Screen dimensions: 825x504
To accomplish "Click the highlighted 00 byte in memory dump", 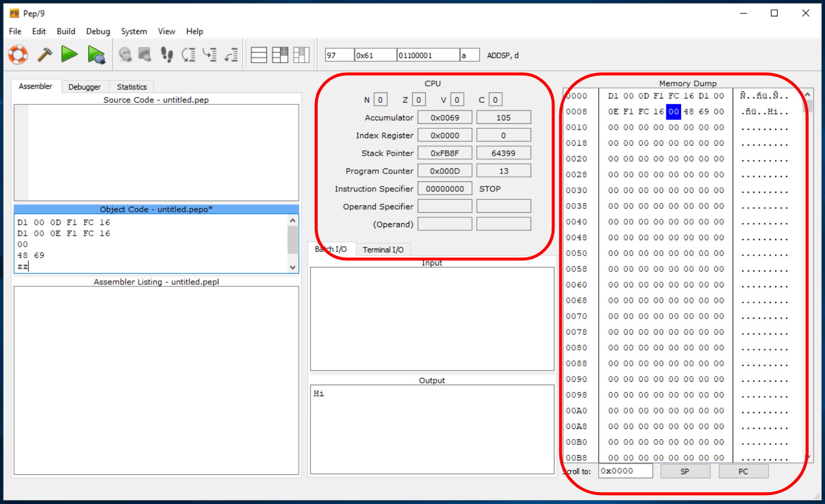I will click(x=673, y=112).
